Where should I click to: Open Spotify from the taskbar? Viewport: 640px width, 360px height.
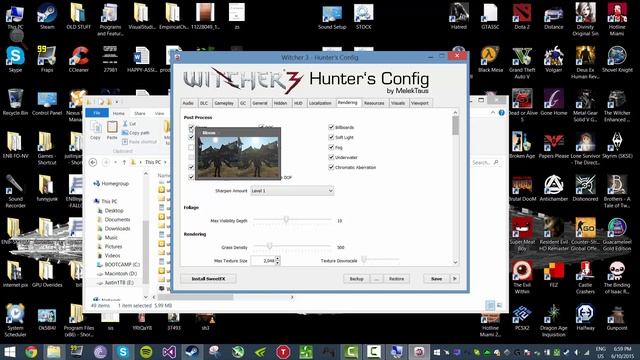click(146, 351)
